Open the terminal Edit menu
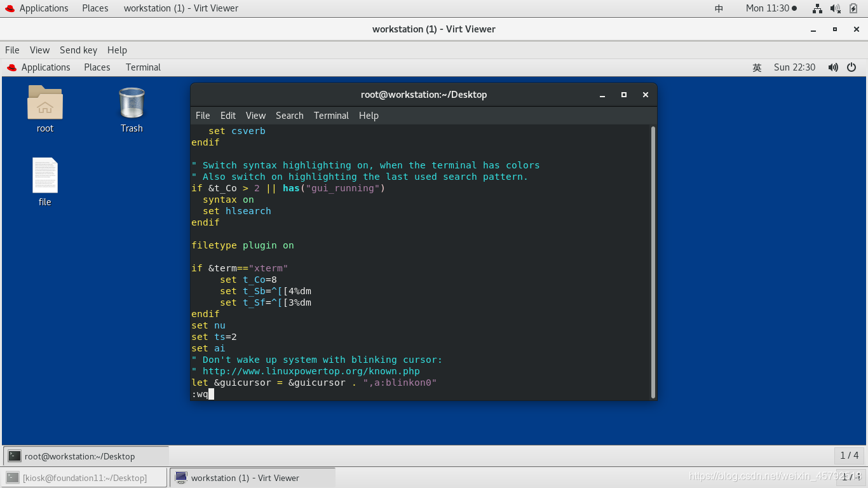Screen dimensions: 868x488 228,116
